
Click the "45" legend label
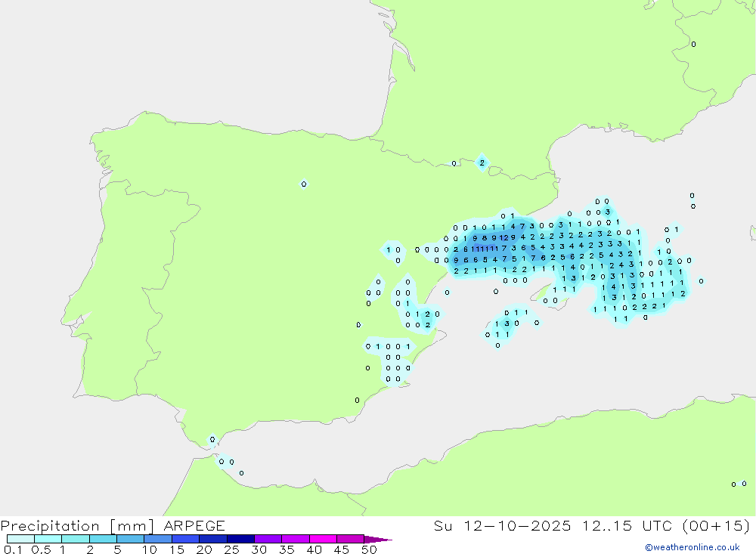[x=342, y=549]
